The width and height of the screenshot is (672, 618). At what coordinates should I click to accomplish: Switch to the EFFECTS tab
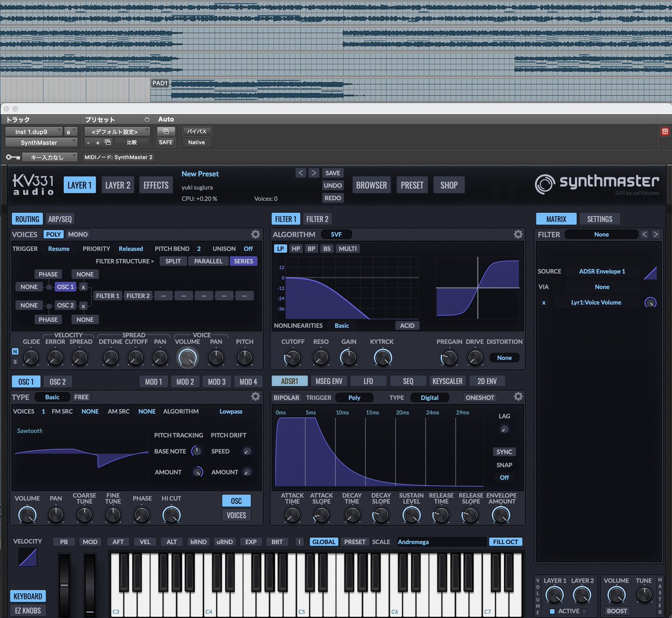tap(156, 185)
